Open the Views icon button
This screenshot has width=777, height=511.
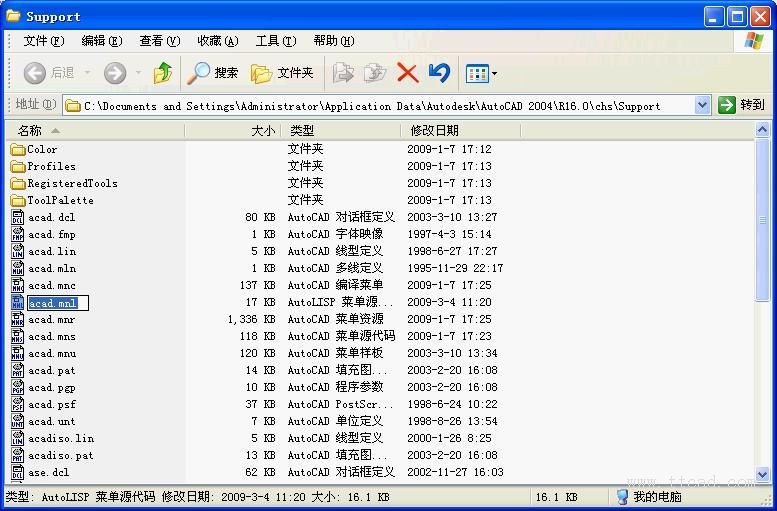tap(477, 74)
